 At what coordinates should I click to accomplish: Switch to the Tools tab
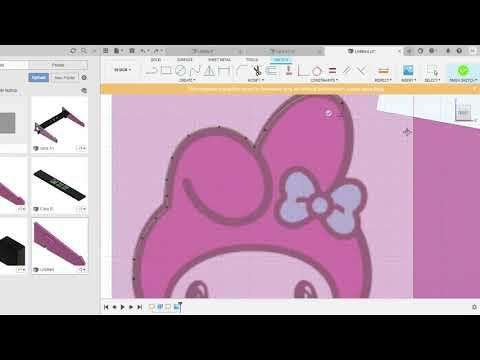coord(252,60)
